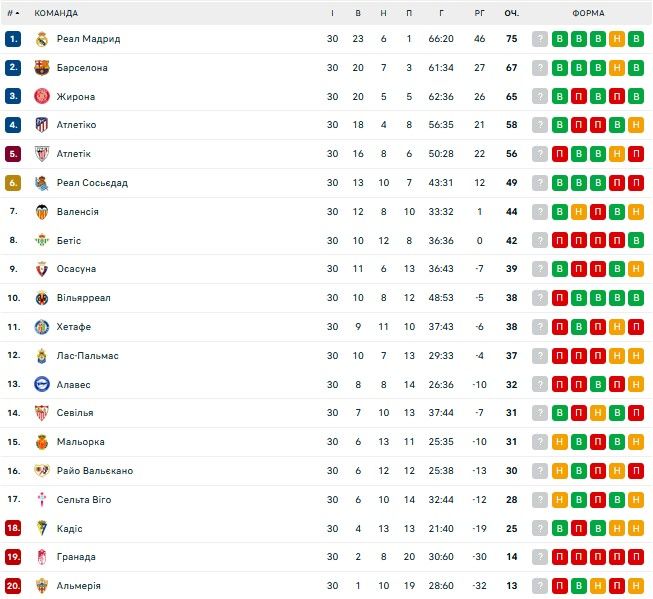Click the Жирона club crest icon
Screen dimensions: 653x599
click(x=42, y=97)
